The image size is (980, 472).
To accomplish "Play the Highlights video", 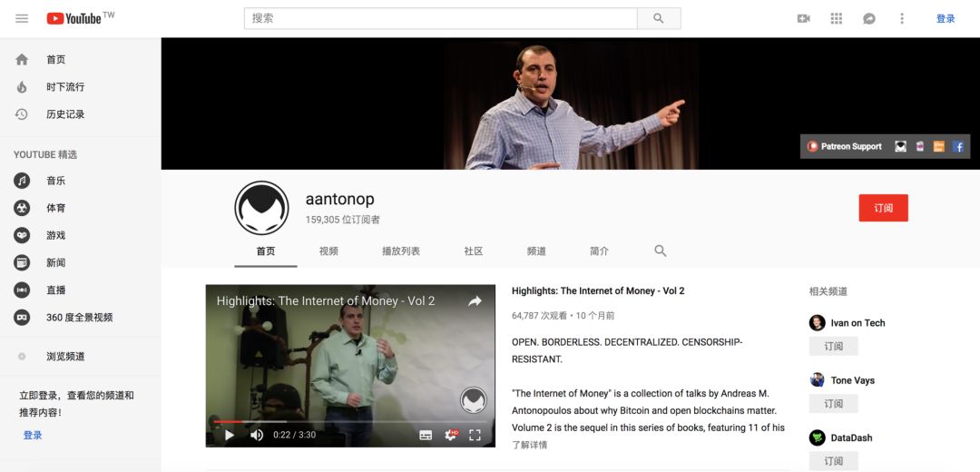I will point(230,435).
